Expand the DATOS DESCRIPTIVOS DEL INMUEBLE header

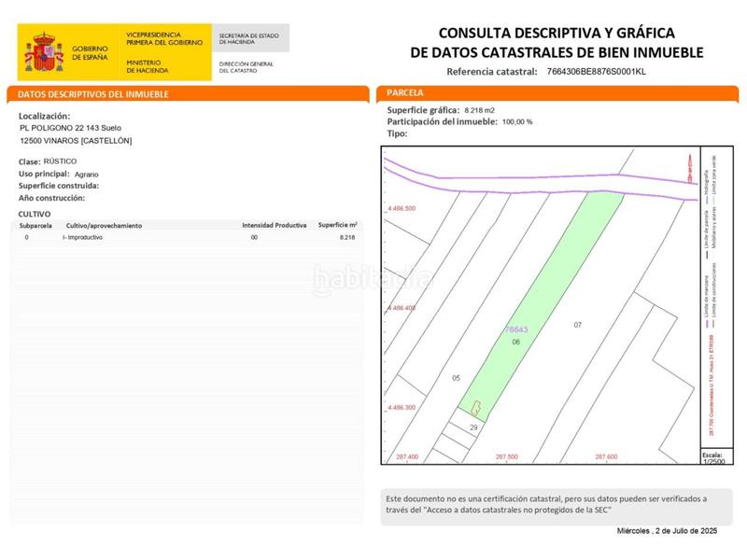(x=93, y=93)
